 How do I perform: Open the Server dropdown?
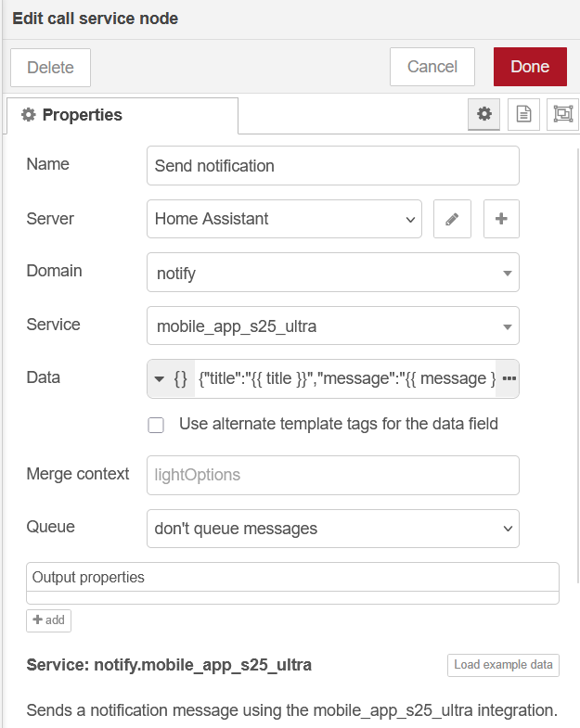coord(284,220)
